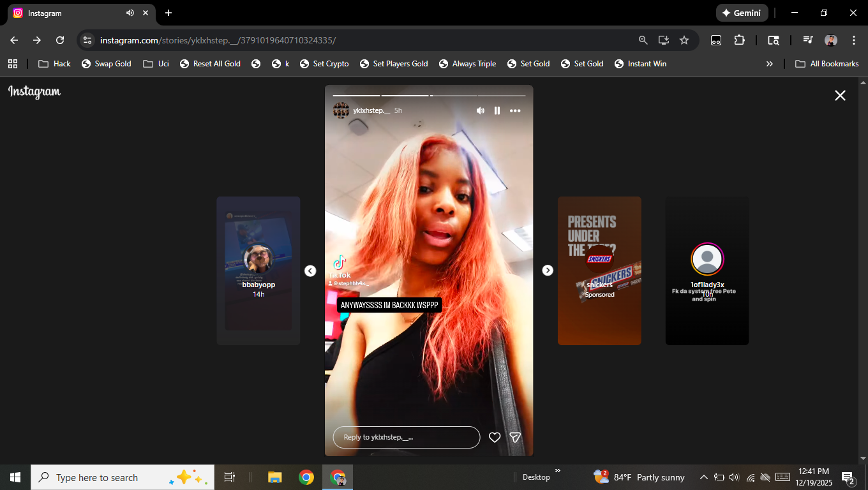Open clock showing 12:41 PM
The height and width of the screenshot is (490, 868).
click(x=814, y=477)
